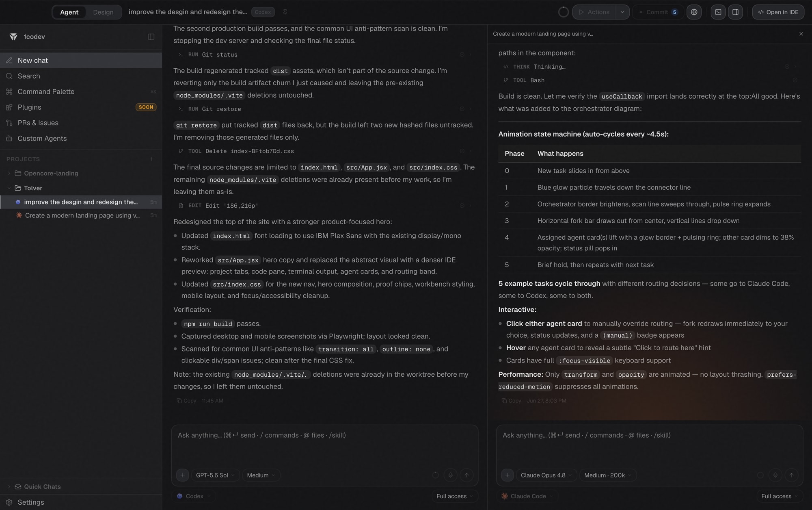The height and width of the screenshot is (510, 812).
Task: Start a New chat from the sidebar
Action: pos(81,60)
